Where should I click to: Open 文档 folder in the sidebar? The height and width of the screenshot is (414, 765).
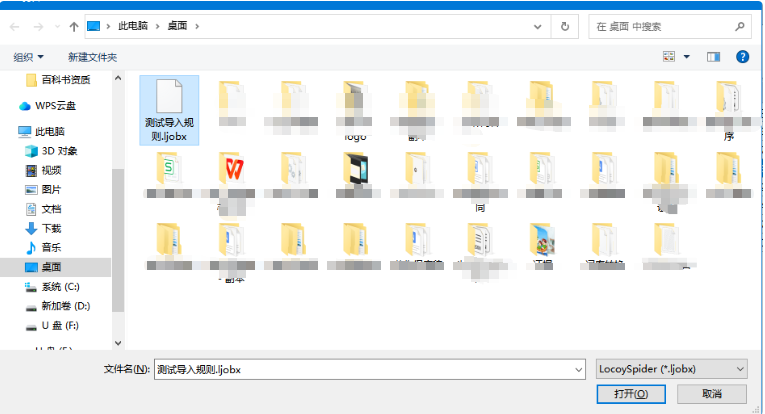(x=43, y=209)
